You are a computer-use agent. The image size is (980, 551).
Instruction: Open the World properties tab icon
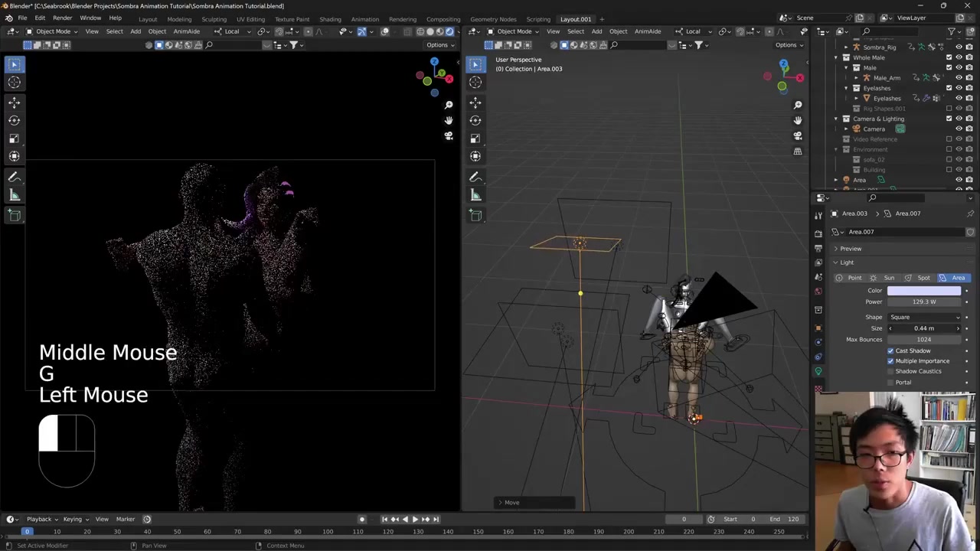(x=818, y=292)
